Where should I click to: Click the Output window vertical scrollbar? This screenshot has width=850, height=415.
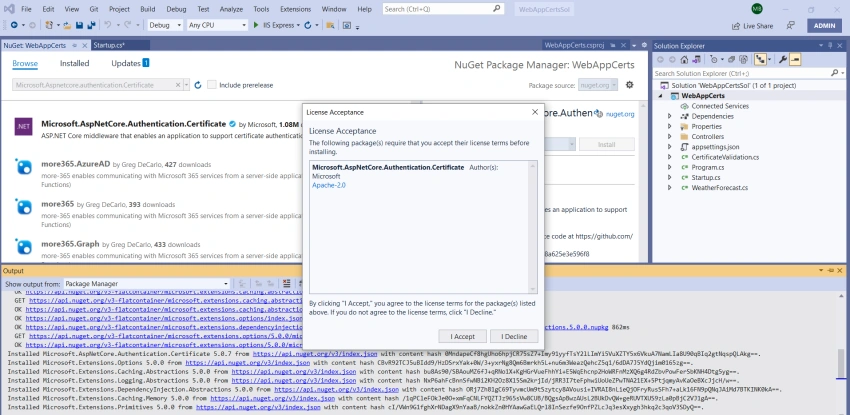pos(841,351)
